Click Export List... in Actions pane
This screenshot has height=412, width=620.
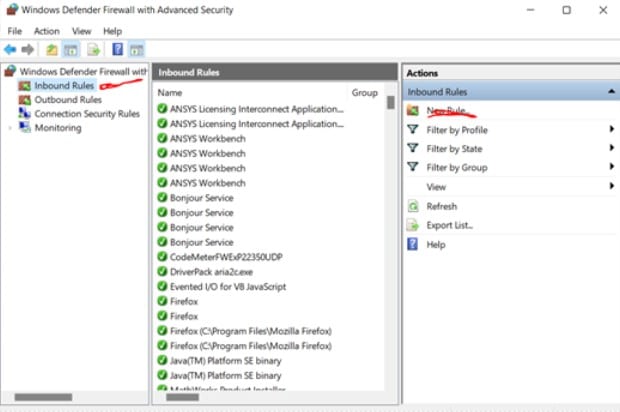pyautogui.click(x=450, y=225)
